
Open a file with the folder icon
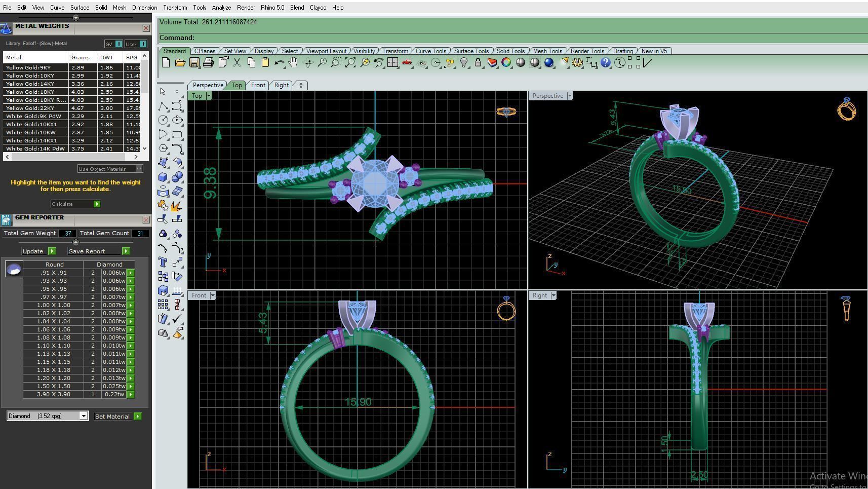tap(180, 63)
